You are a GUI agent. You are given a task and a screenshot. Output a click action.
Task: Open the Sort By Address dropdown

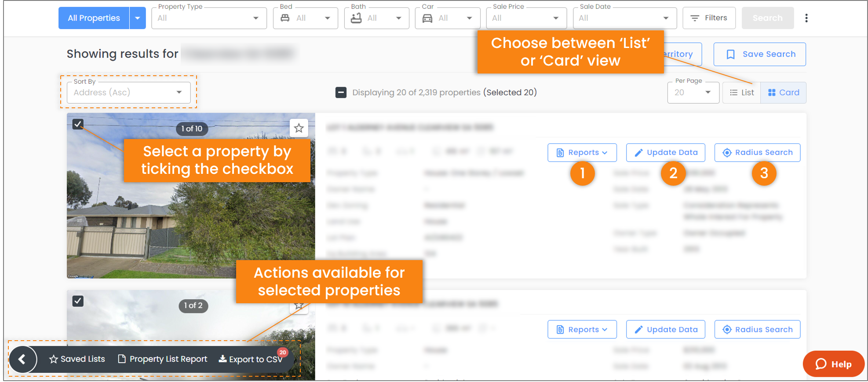tap(128, 92)
